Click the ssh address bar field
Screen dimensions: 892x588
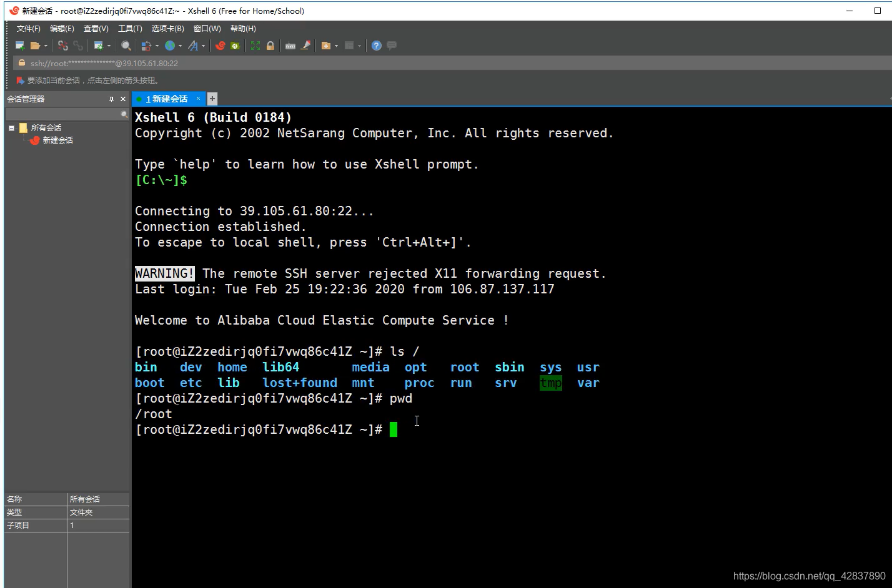point(453,63)
